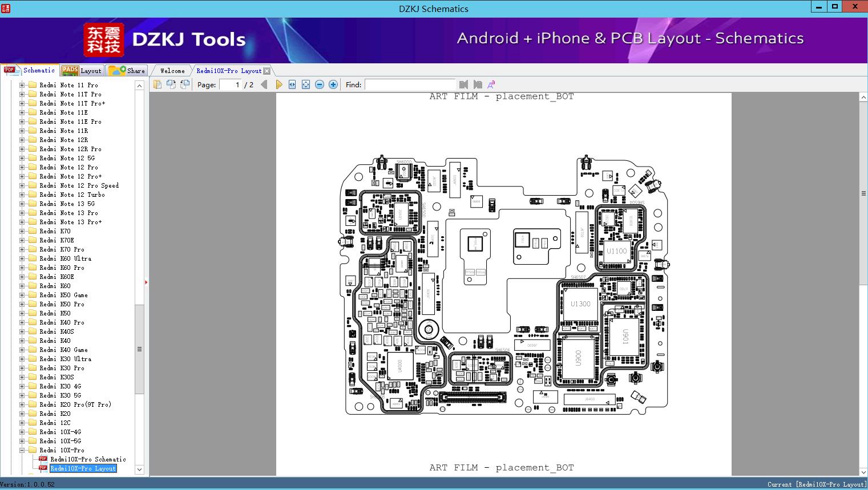868x490 pixels.
Task: Expand the Redmi K50 Game folder
Action: pos(22,295)
